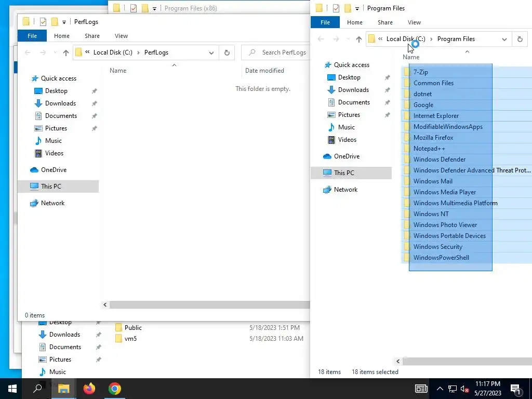Select Desktop in PerfLogs window sidebar
This screenshot has width=532, height=399.
[x=56, y=91]
